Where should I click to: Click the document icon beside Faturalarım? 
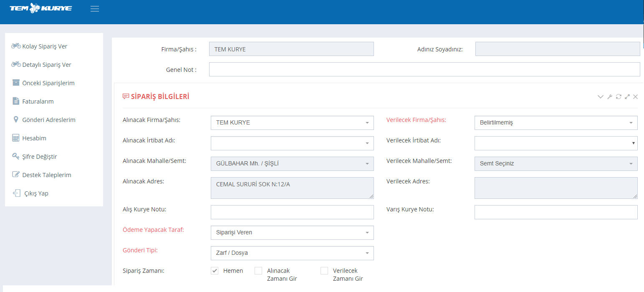click(16, 101)
